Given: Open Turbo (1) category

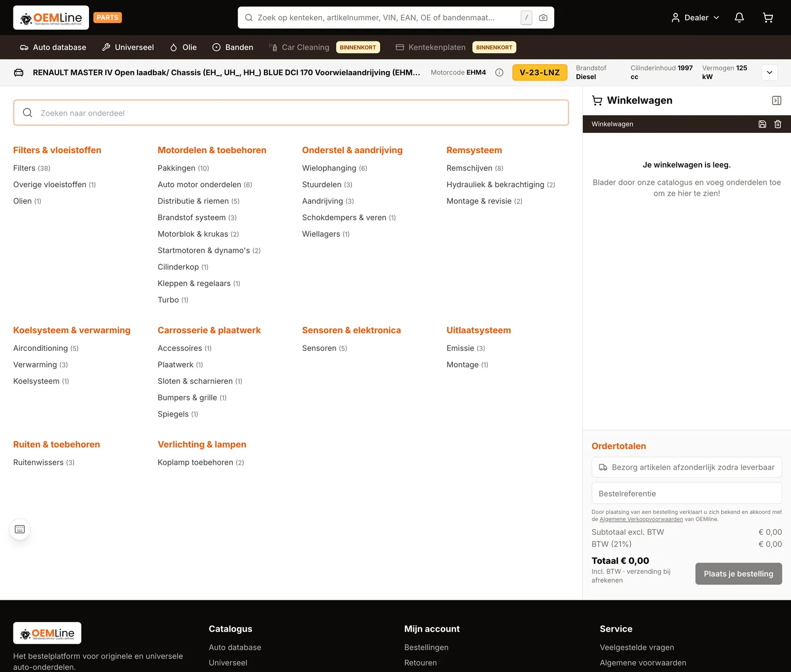Looking at the screenshot, I should (173, 300).
